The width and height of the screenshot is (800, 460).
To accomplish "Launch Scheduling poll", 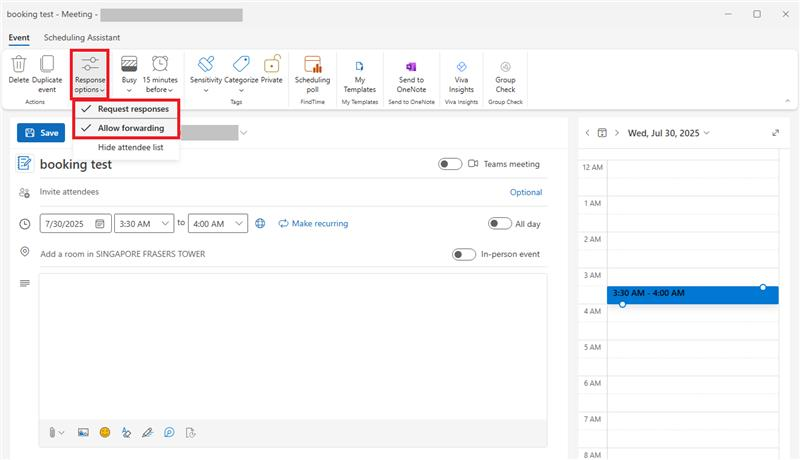I will [x=312, y=74].
